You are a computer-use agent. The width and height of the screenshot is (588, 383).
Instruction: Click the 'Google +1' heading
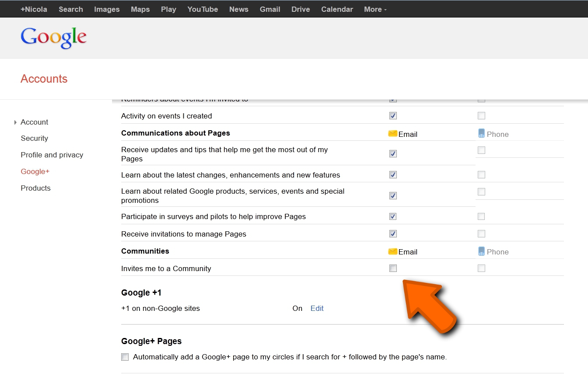141,292
